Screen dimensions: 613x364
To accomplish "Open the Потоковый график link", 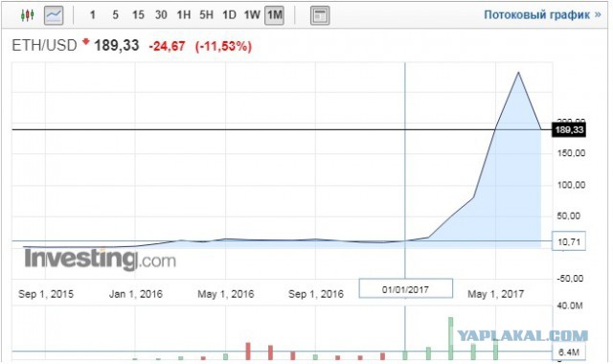I will pos(542,15).
